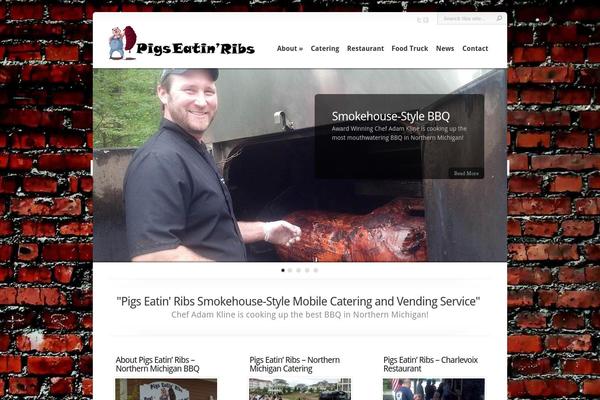Open the Twitter icon in the header

[419, 20]
